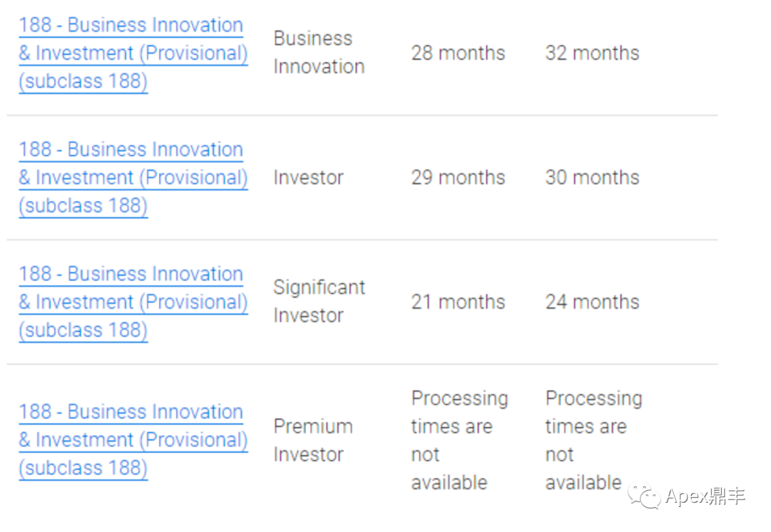Click the 29 months value

458,178
